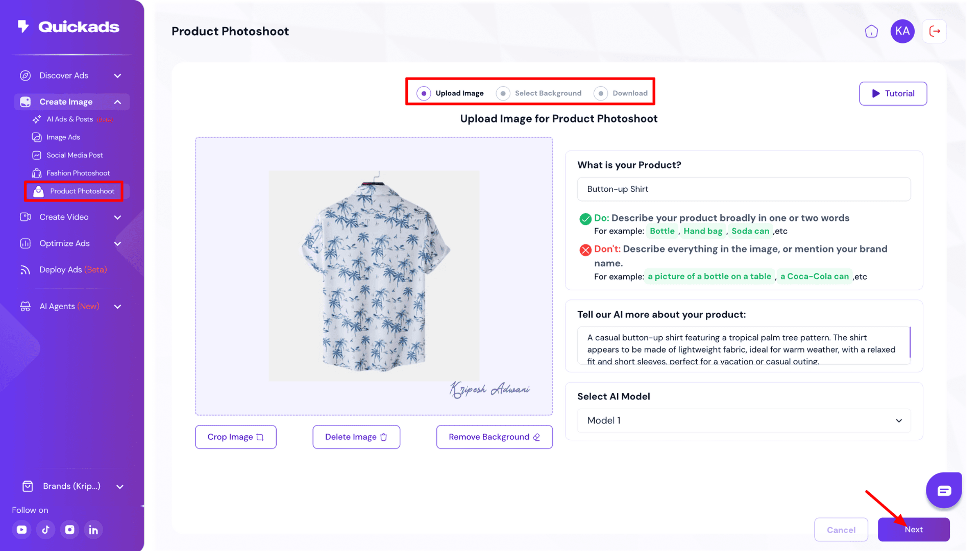Open the Social Media Post item
Screen dimensions: 980x551
[75, 155]
